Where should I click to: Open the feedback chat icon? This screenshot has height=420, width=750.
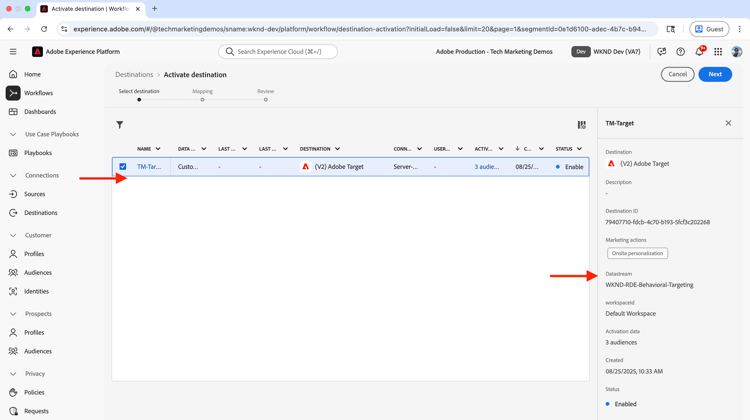click(662, 52)
